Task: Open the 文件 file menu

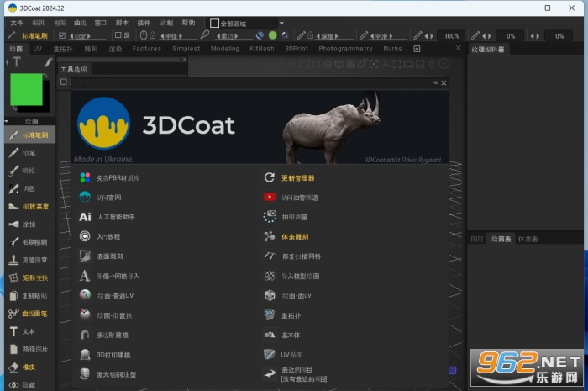Action: click(17, 23)
